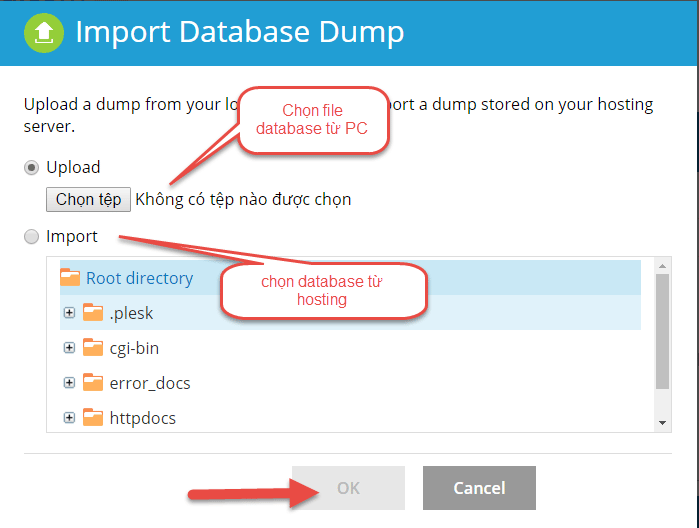Click the scrollbar up arrow
The height and width of the screenshot is (528, 699).
coord(662,265)
